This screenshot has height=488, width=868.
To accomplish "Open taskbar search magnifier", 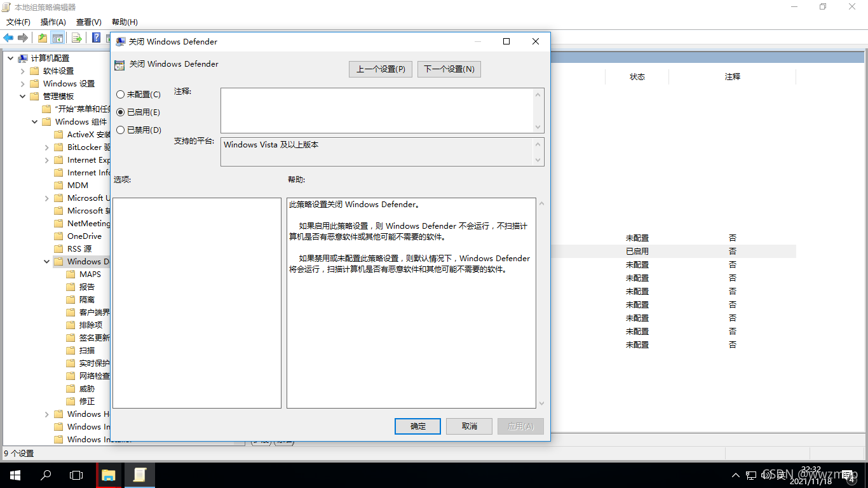I will click(x=46, y=475).
